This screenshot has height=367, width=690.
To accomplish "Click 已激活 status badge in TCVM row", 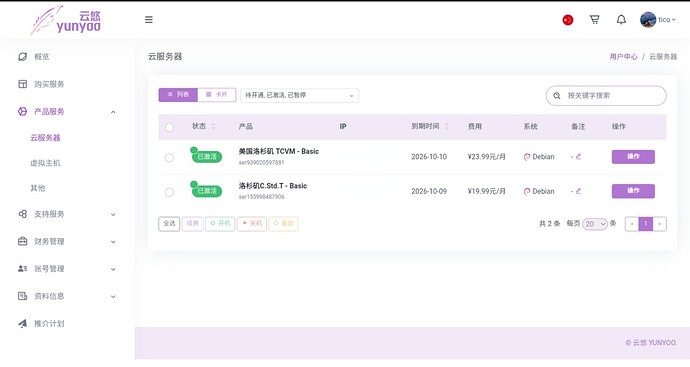I will (207, 157).
